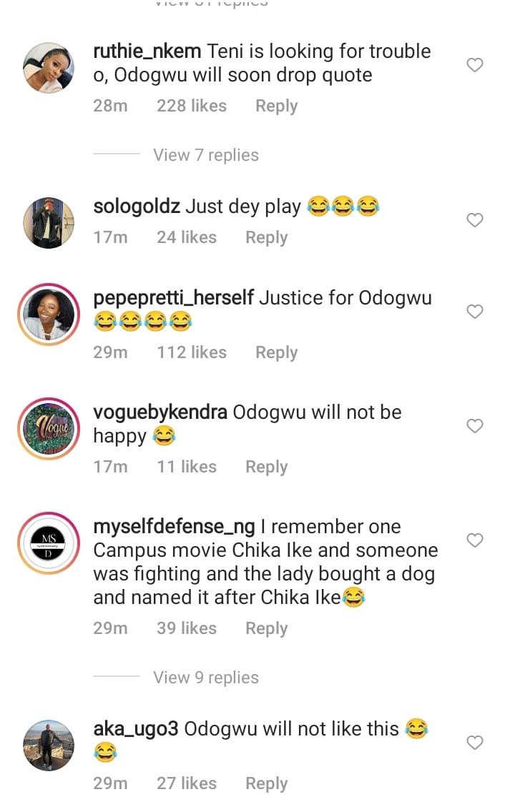The width and height of the screenshot is (515, 812).
Task: Heart voguebykendra's comment
Action: click(475, 426)
